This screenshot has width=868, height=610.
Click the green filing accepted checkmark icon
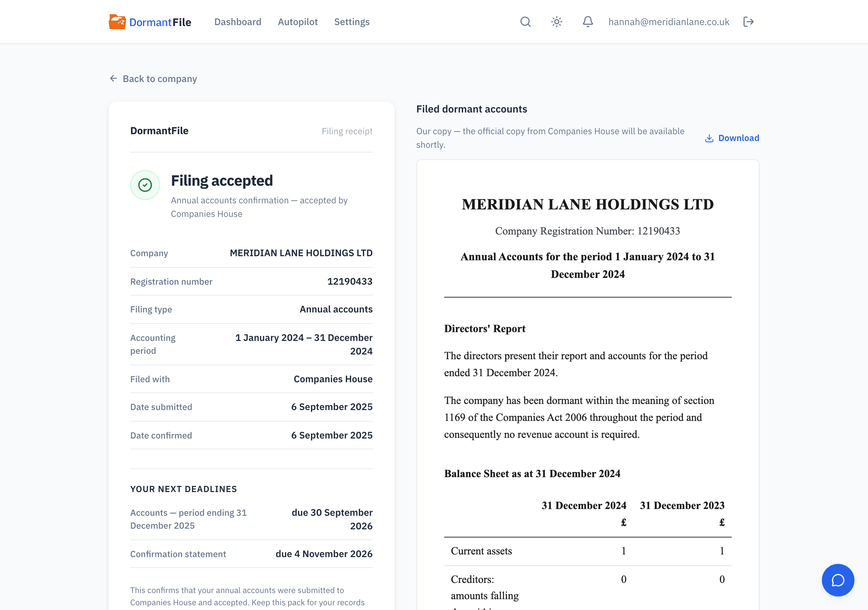pos(145,185)
